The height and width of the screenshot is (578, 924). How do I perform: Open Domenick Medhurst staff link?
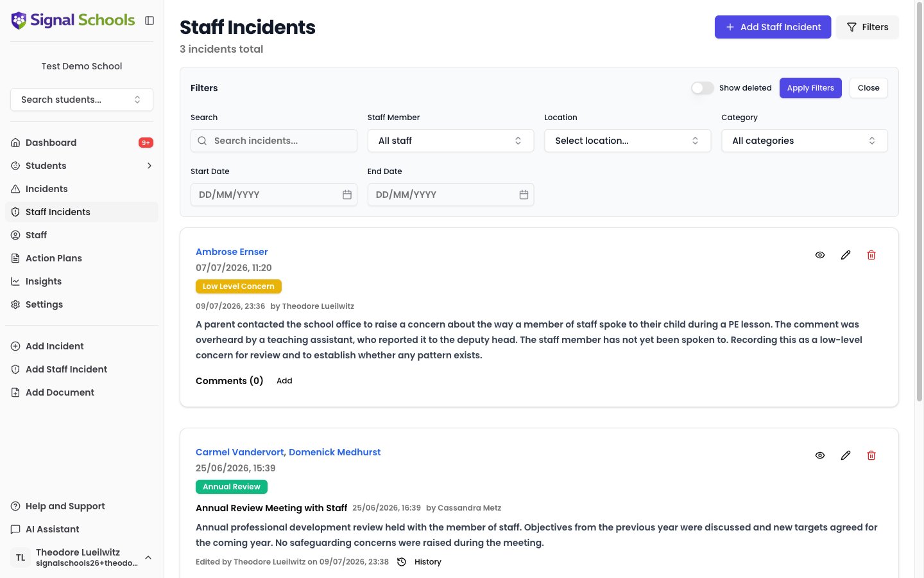tap(334, 452)
